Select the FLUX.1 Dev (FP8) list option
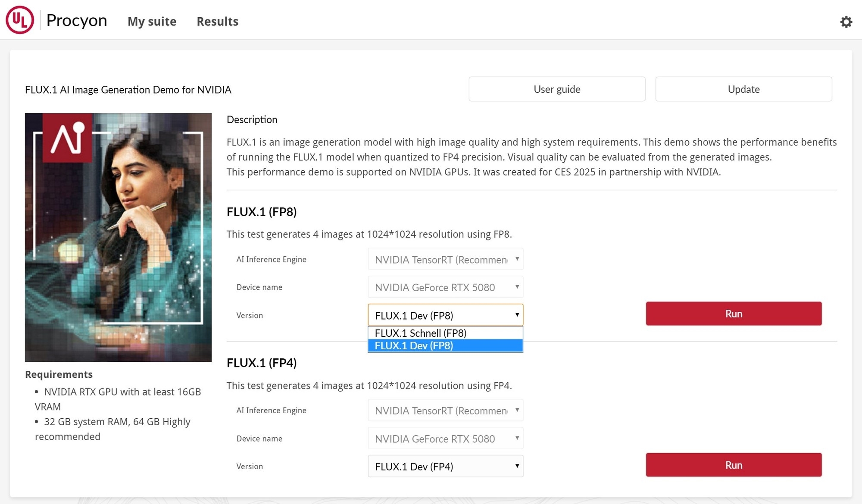Viewport: 862px width, 504px height. pyautogui.click(x=445, y=346)
